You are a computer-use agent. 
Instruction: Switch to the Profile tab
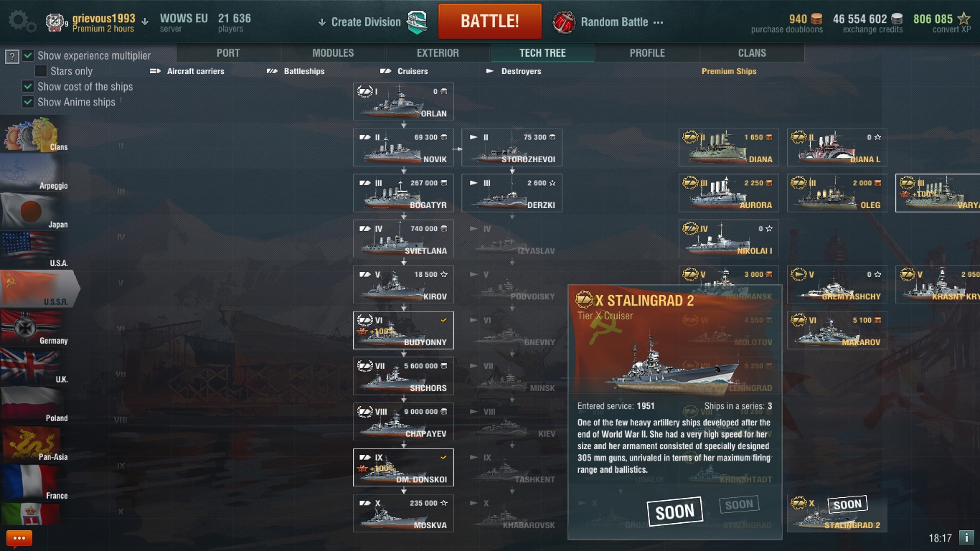click(647, 53)
